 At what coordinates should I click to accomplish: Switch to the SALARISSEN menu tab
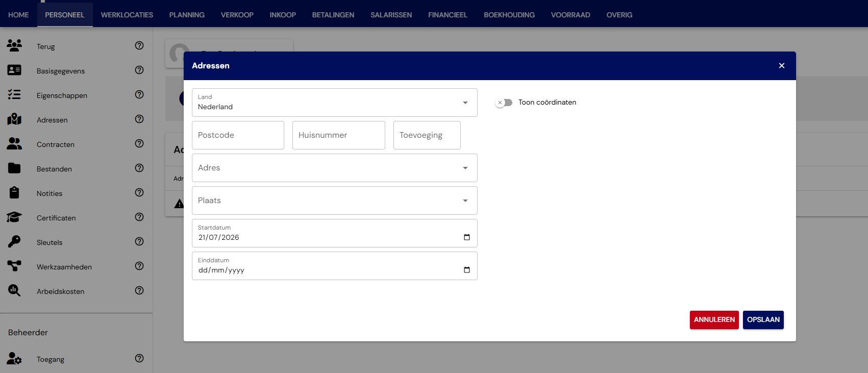coord(391,15)
